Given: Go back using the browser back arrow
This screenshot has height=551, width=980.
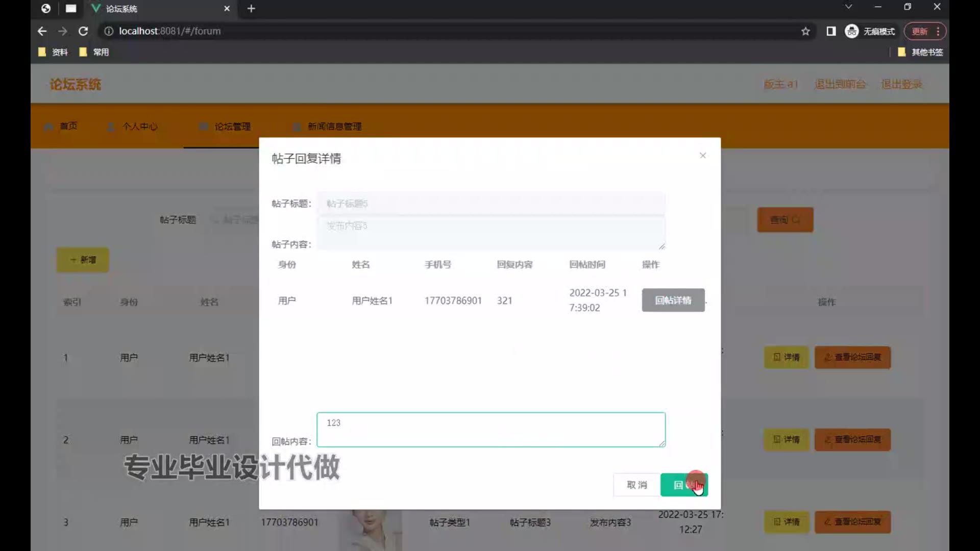Looking at the screenshot, I should click(x=42, y=31).
